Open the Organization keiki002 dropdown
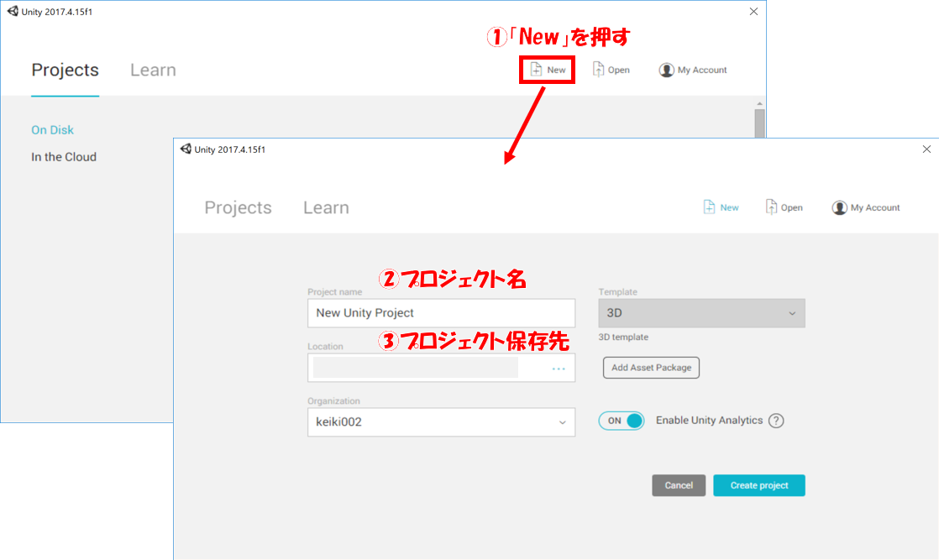This screenshot has width=939, height=560. pos(441,422)
